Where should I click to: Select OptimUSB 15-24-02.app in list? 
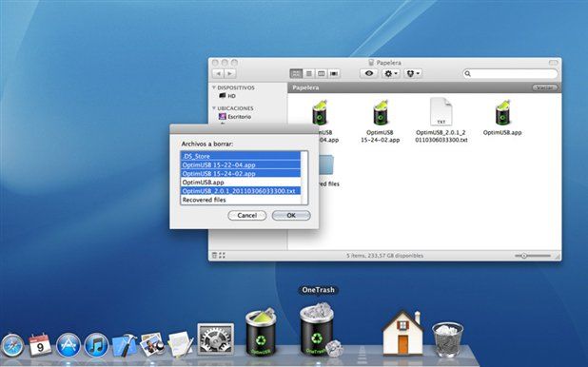(241, 174)
